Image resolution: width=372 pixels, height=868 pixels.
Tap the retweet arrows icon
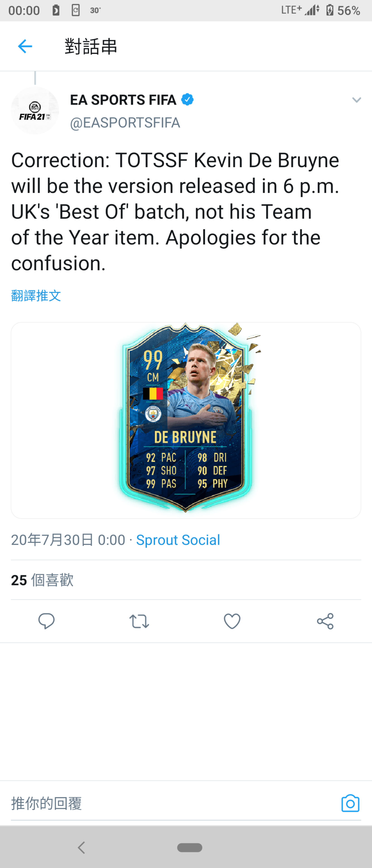[139, 621]
